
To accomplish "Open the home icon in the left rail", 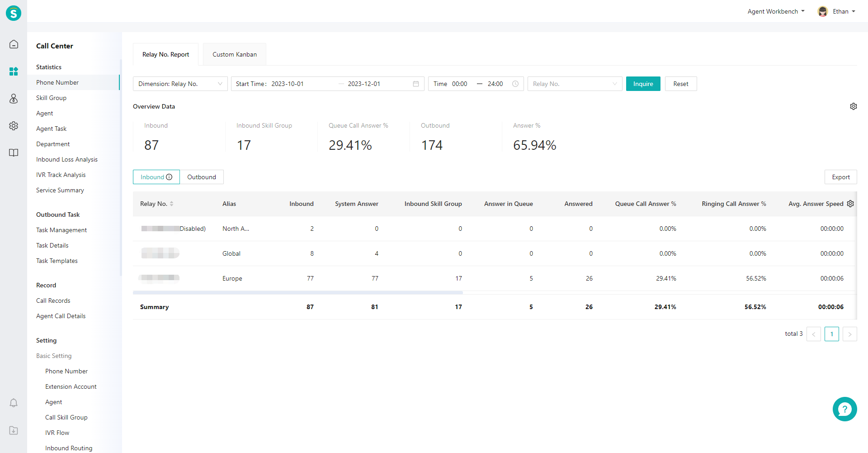I will pyautogui.click(x=14, y=44).
